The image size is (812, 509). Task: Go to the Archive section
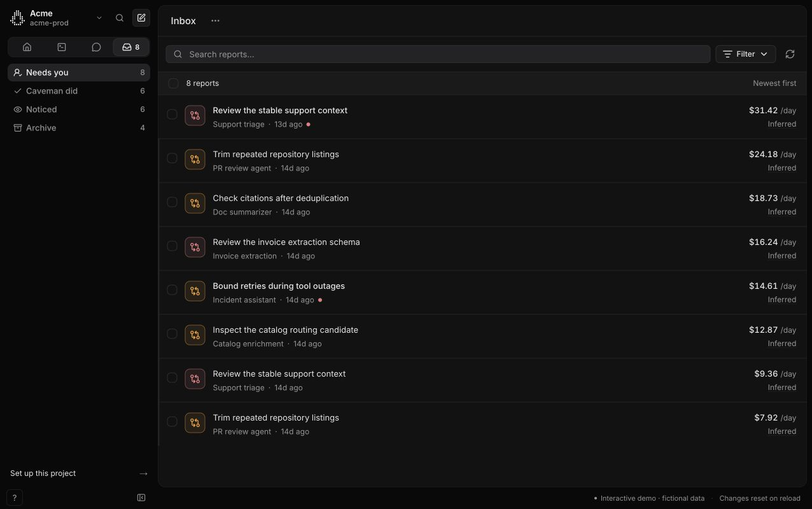[79, 128]
